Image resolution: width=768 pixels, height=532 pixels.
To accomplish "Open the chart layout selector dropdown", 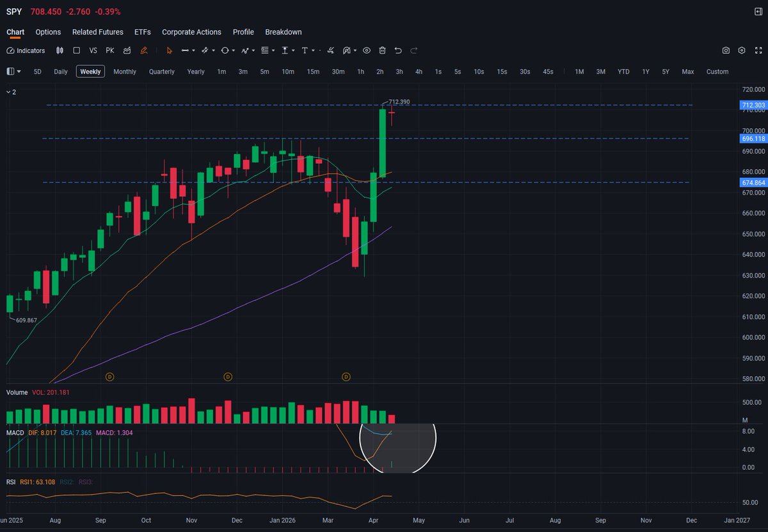I will (13, 72).
